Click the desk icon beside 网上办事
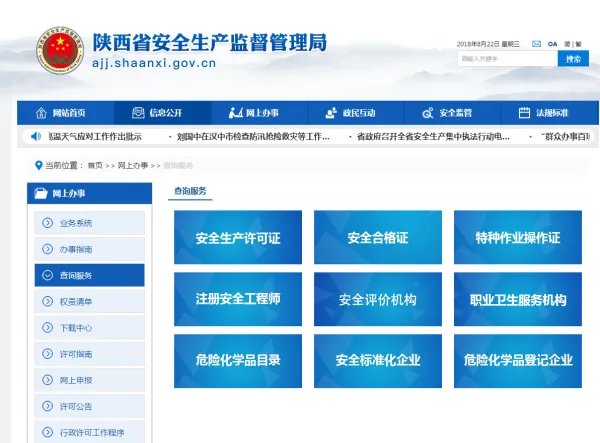 point(235,113)
